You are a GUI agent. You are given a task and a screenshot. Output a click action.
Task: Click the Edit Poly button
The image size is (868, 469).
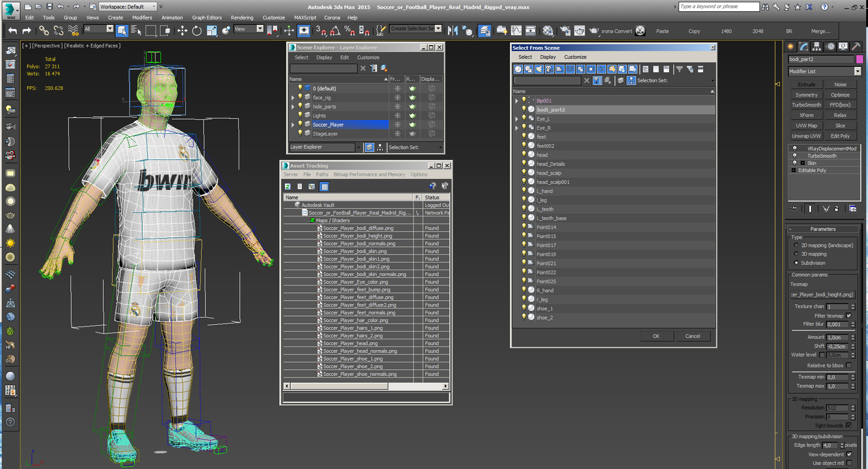pos(840,136)
